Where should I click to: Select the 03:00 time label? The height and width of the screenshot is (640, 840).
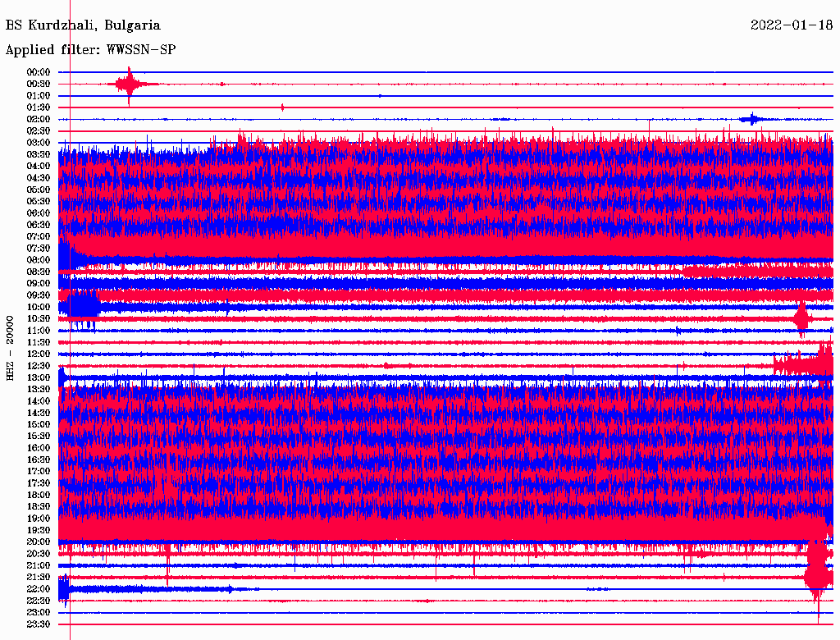(39, 143)
